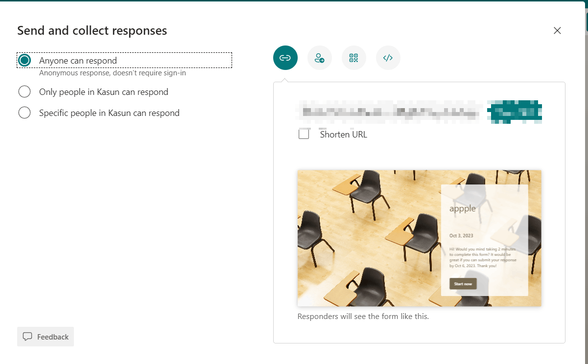
Task: Show the QR code sharing option
Action: pos(354,58)
